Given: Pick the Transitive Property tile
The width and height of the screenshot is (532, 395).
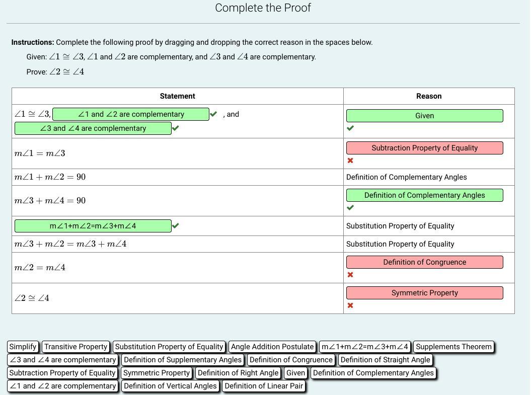Looking at the screenshot, I should point(75,347).
